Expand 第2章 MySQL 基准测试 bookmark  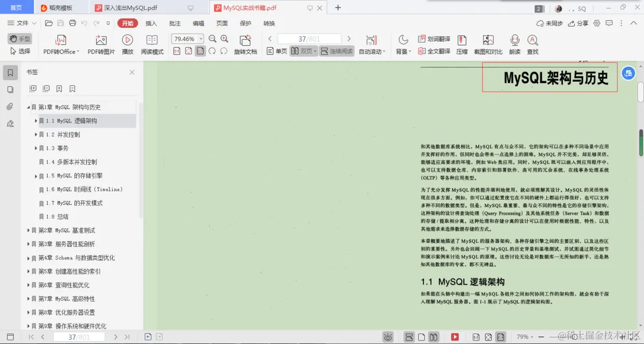click(x=29, y=230)
